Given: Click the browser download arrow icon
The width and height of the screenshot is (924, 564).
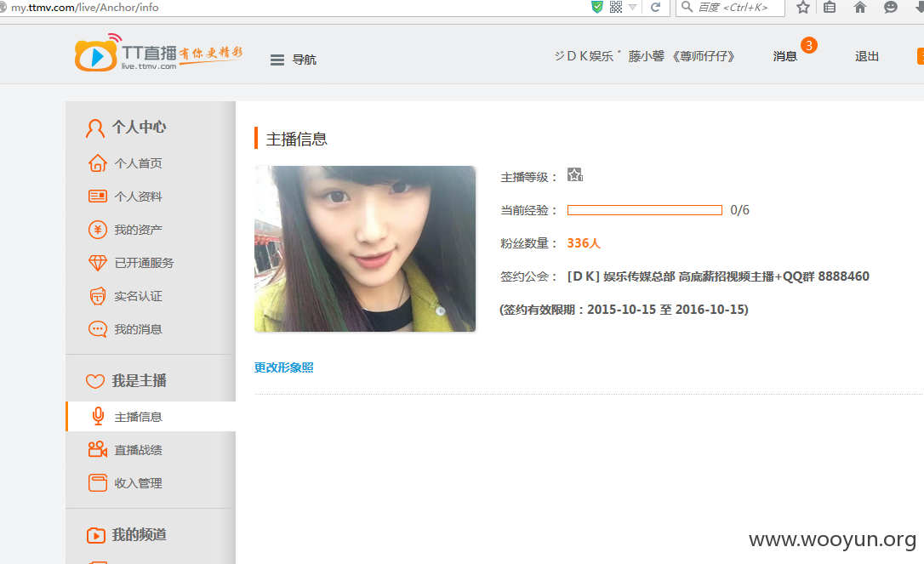Looking at the screenshot, I should pyautogui.click(x=919, y=7).
